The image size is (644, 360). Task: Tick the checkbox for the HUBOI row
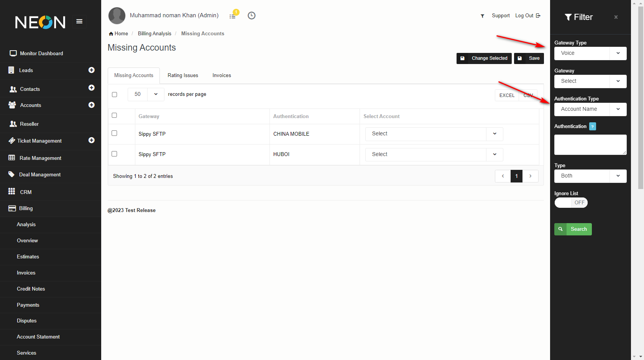[114, 154]
